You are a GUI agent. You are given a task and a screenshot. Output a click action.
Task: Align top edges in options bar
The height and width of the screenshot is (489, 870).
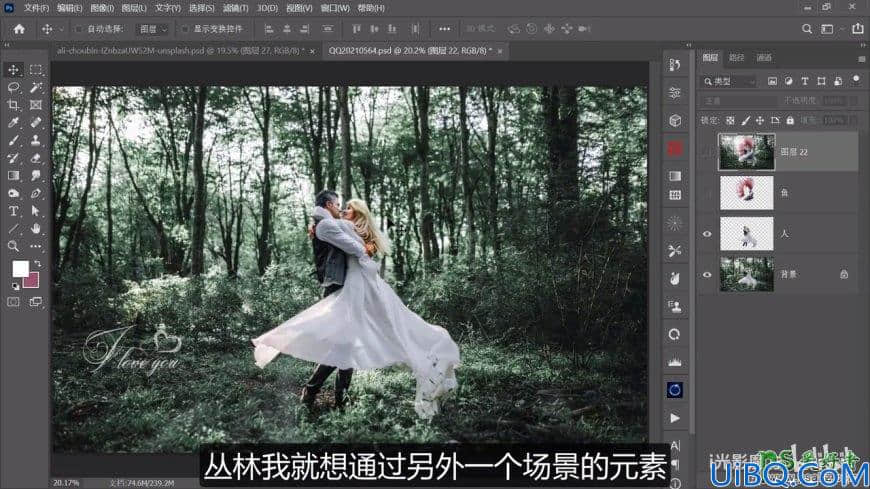point(357,29)
